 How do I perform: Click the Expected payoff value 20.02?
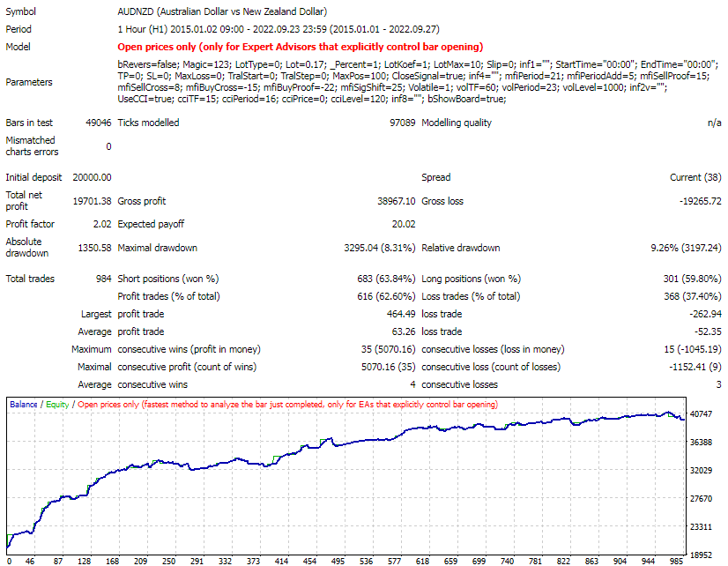coord(404,224)
